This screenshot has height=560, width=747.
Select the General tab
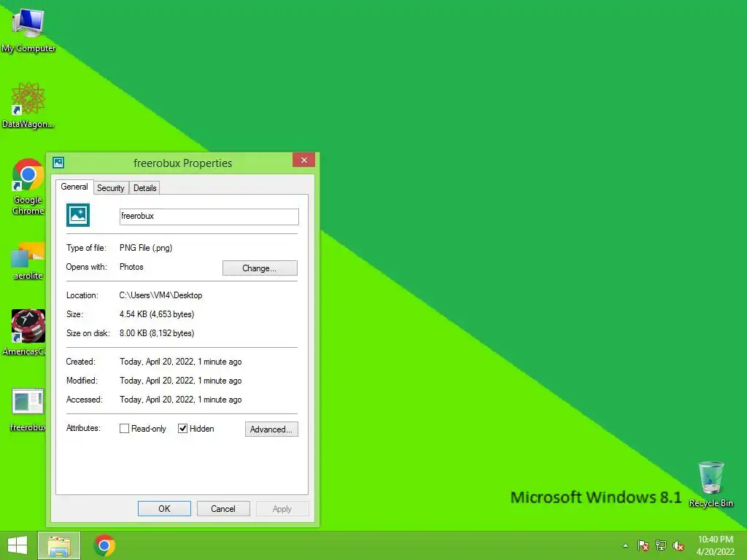pyautogui.click(x=74, y=187)
